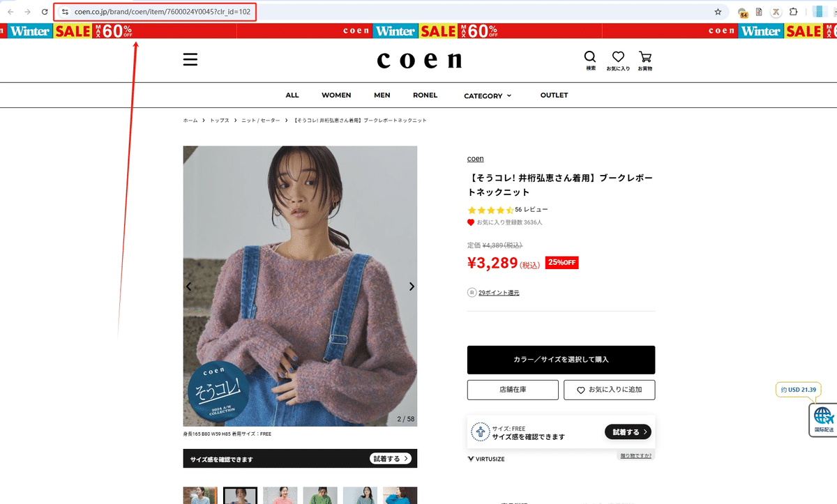Show previous product image arrow
The image size is (837, 504).
pyautogui.click(x=188, y=287)
